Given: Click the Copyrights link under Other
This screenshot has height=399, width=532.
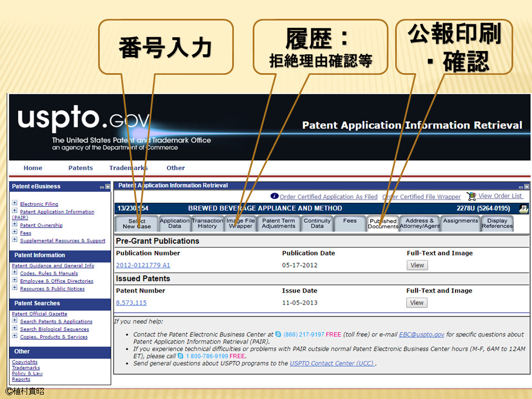Looking at the screenshot, I should 24,362.
